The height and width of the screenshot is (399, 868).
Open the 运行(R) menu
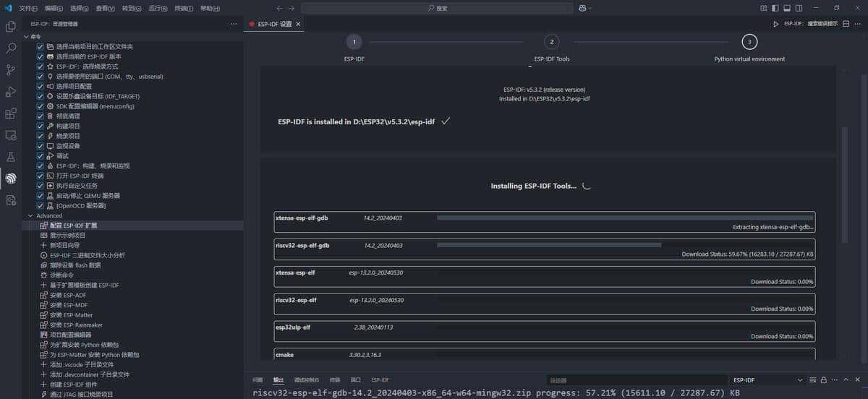pyautogui.click(x=158, y=8)
